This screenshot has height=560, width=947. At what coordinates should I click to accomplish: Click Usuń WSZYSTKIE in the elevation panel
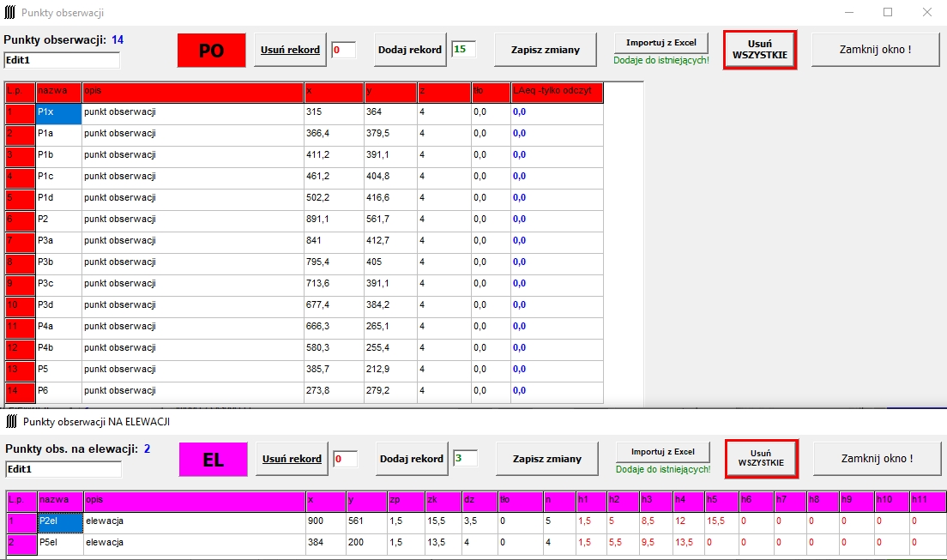tap(762, 459)
